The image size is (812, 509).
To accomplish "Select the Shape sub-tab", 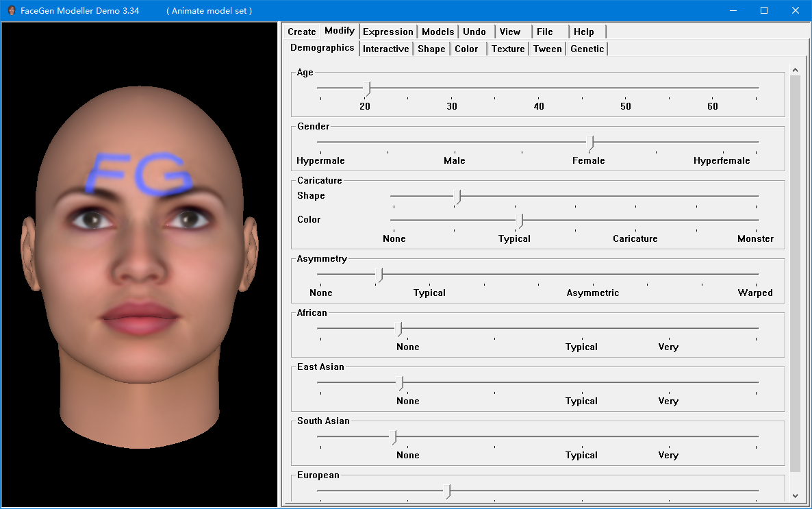I will coord(431,49).
